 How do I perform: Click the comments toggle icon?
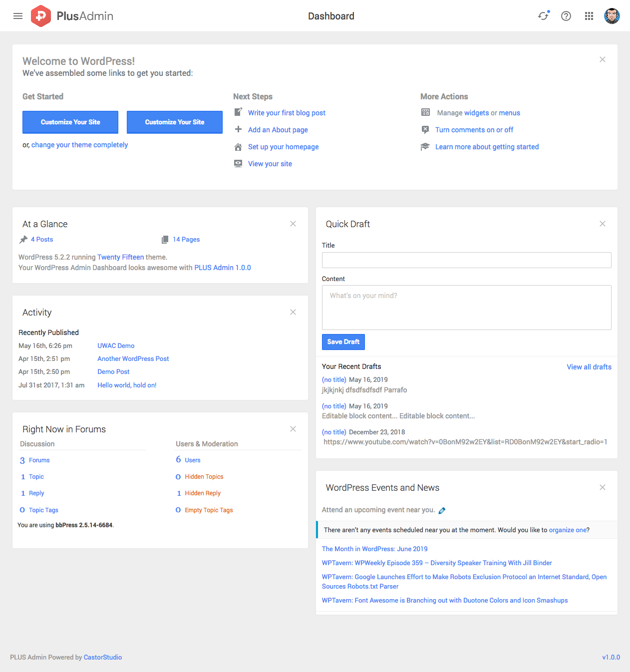[x=425, y=130]
